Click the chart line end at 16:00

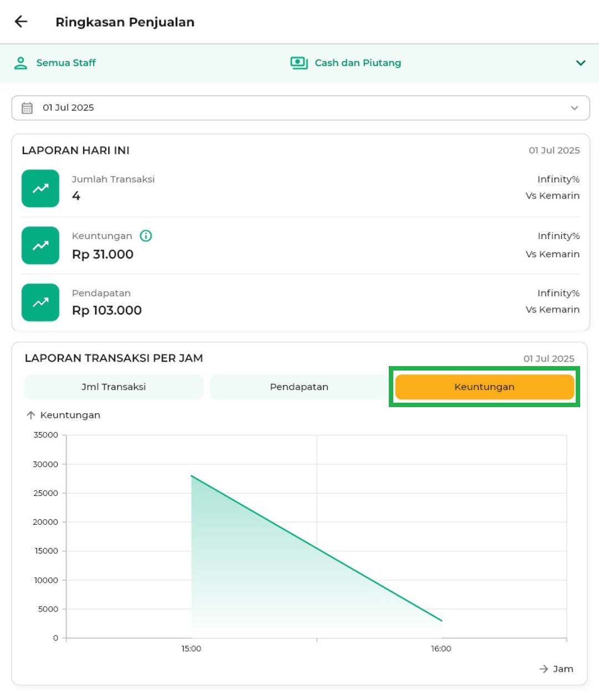[441, 621]
